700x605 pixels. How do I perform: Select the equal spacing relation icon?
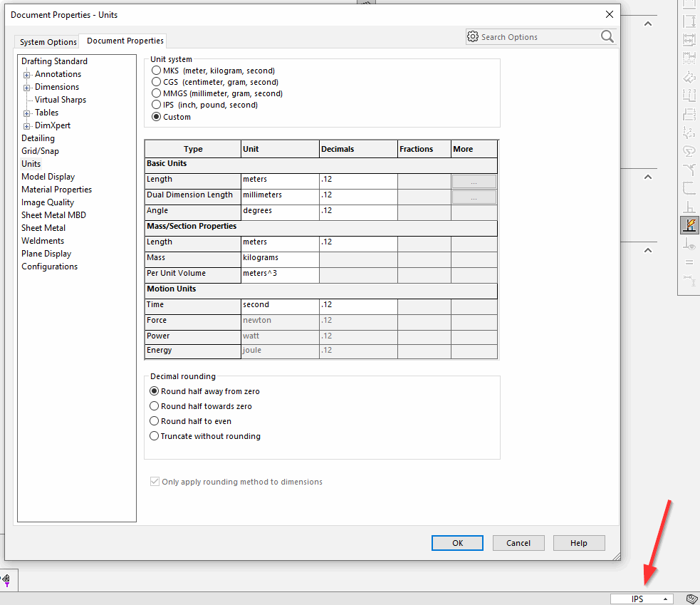pyautogui.click(x=689, y=261)
